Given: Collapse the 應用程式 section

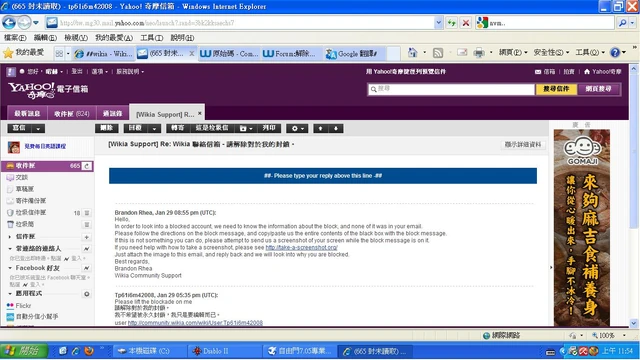Looking at the screenshot, I should click(x=10, y=293).
